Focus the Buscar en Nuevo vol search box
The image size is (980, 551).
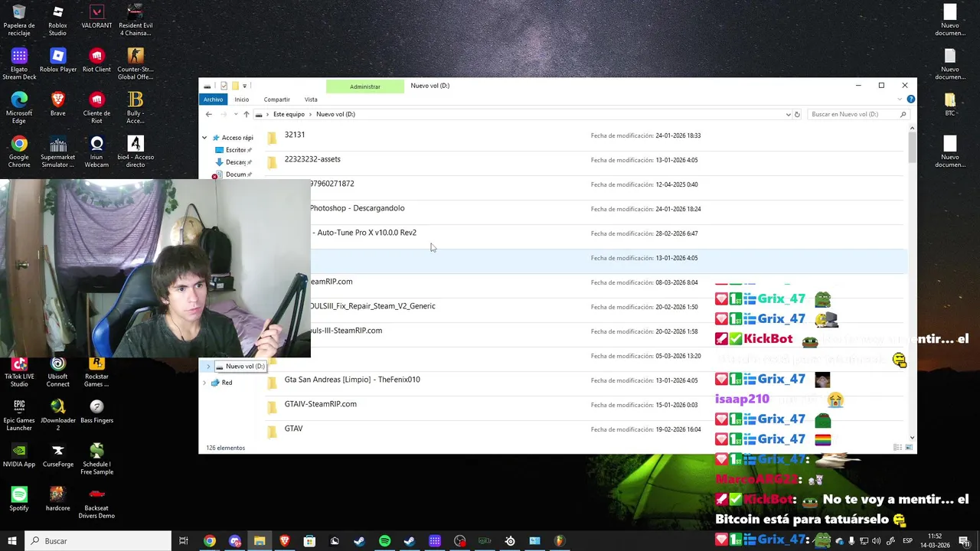click(x=859, y=114)
